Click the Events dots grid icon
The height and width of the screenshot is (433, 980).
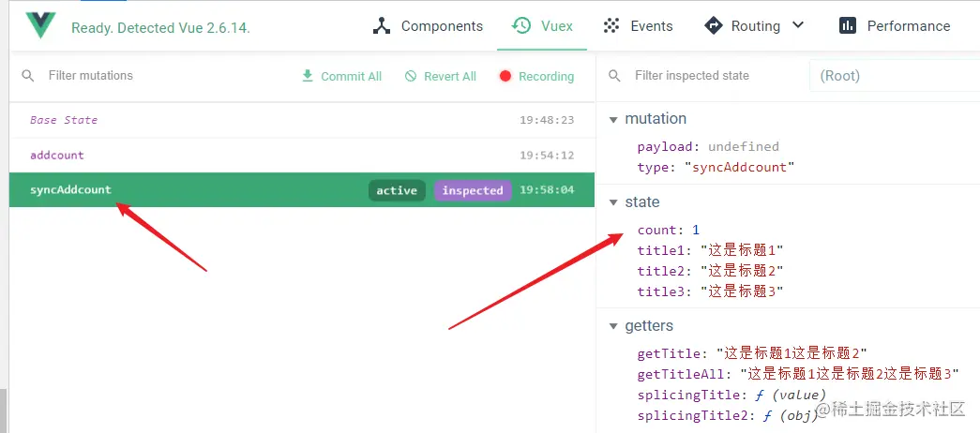(612, 26)
